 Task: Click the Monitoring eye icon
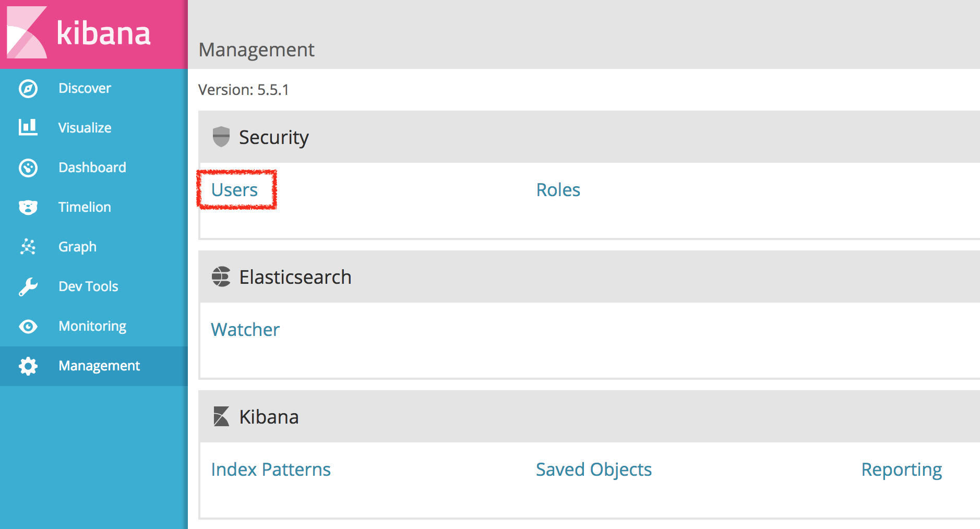(x=28, y=326)
